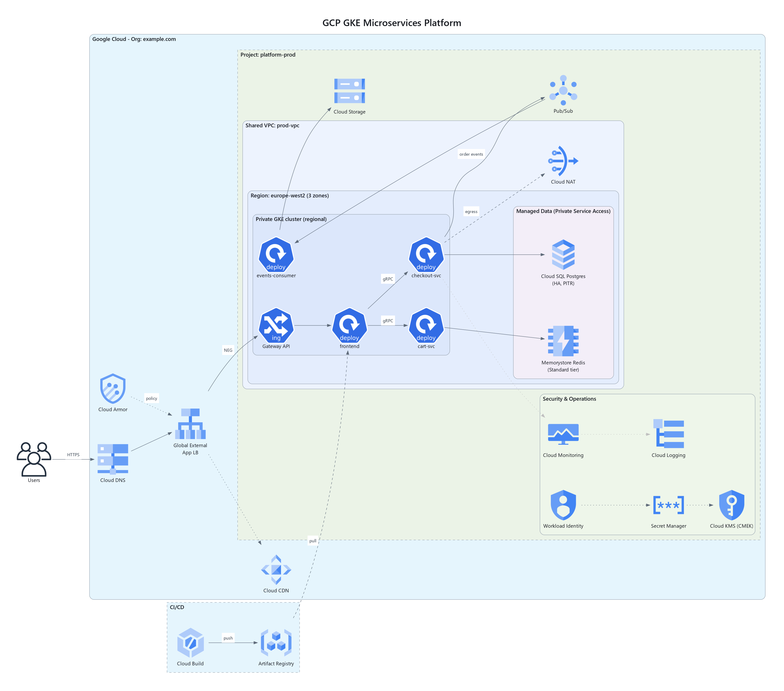Select the Pub/Sub node icon

(563, 90)
